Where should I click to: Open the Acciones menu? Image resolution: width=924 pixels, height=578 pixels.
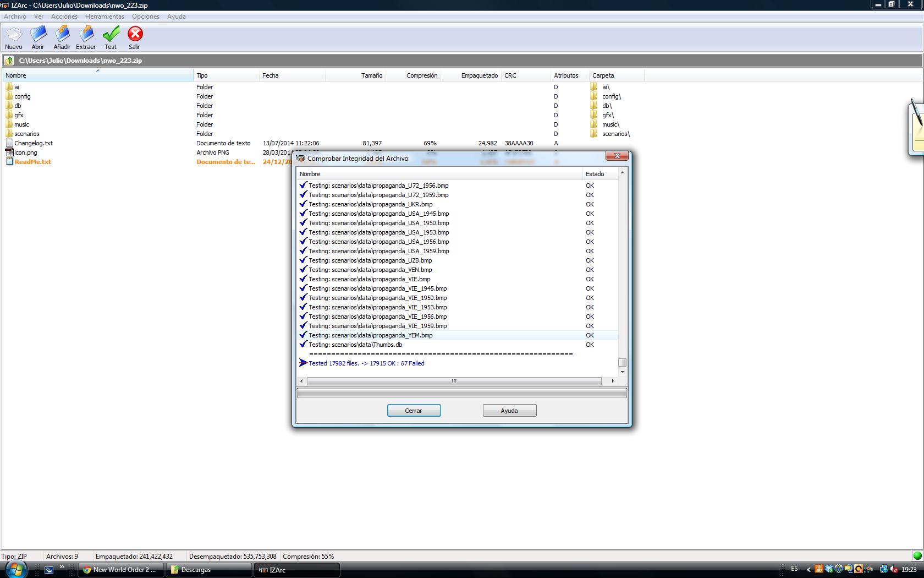click(64, 17)
